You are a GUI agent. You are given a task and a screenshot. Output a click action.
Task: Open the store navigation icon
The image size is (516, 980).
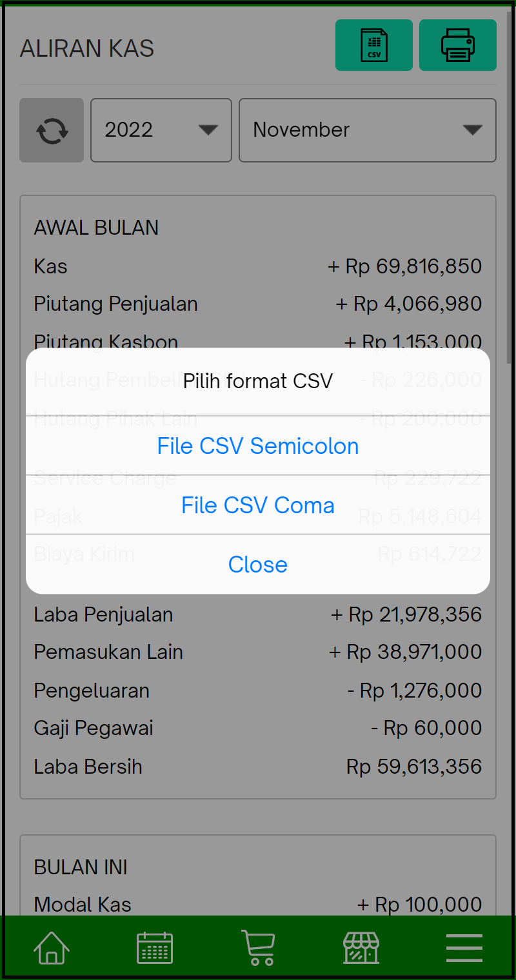(361, 947)
